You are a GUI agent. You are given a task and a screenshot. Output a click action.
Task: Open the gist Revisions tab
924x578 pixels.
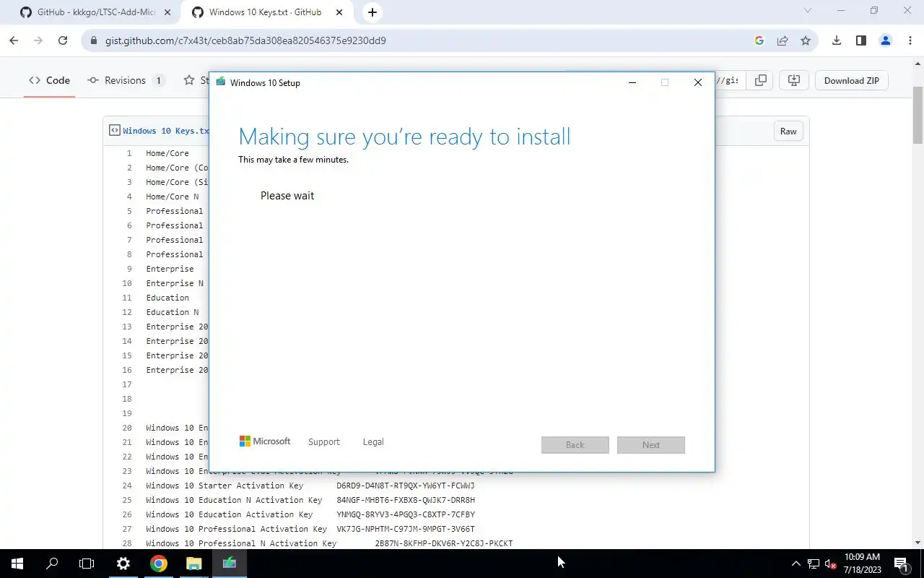click(x=126, y=80)
